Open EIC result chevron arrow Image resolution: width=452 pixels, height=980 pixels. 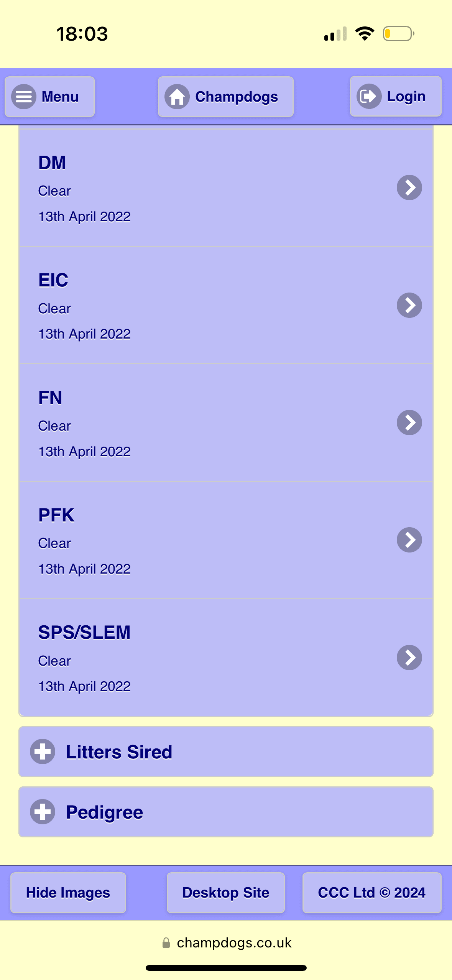point(409,305)
